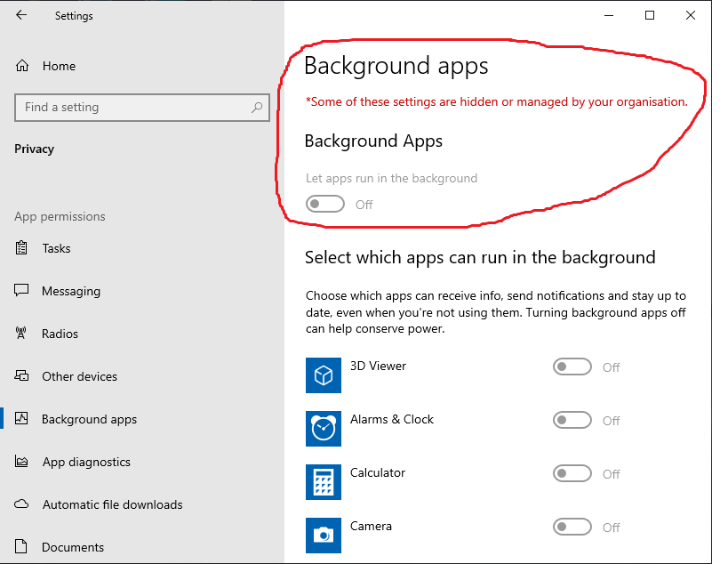728x564 pixels.
Task: Go back with the Settings back arrow
Action: tap(21, 15)
